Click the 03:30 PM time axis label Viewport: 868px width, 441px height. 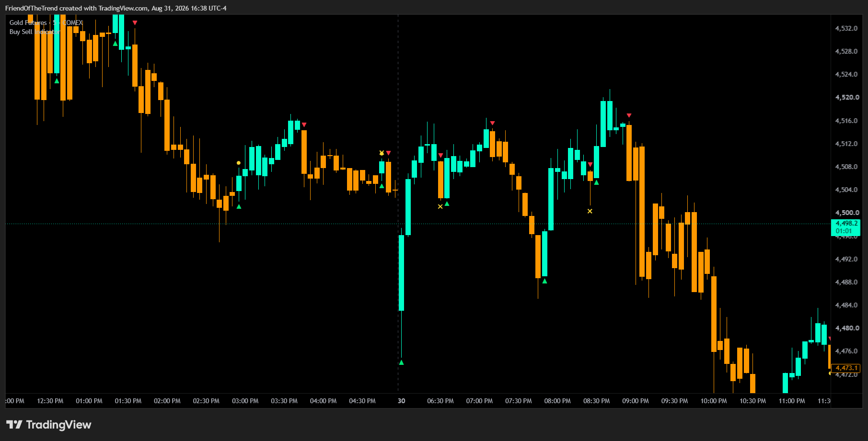[x=284, y=401]
